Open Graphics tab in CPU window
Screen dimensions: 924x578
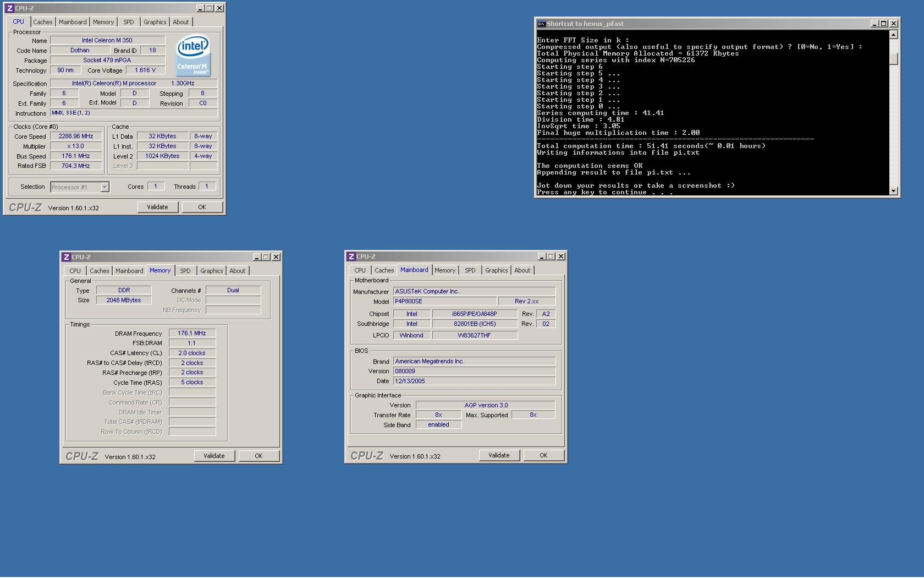pos(155,22)
